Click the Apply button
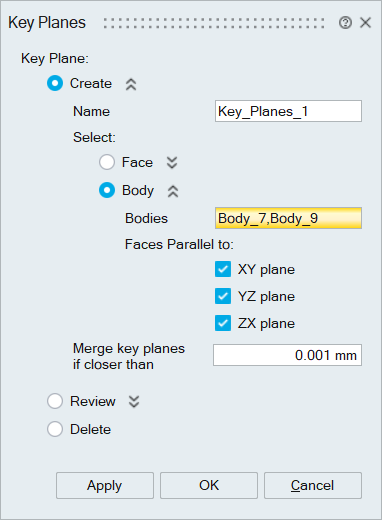 click(x=105, y=485)
